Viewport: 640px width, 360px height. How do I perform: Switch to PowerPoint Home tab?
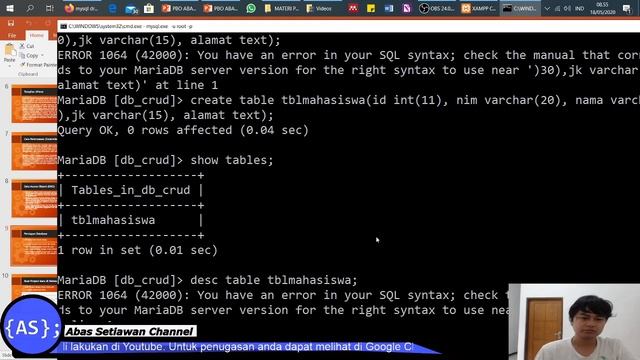click(36, 36)
